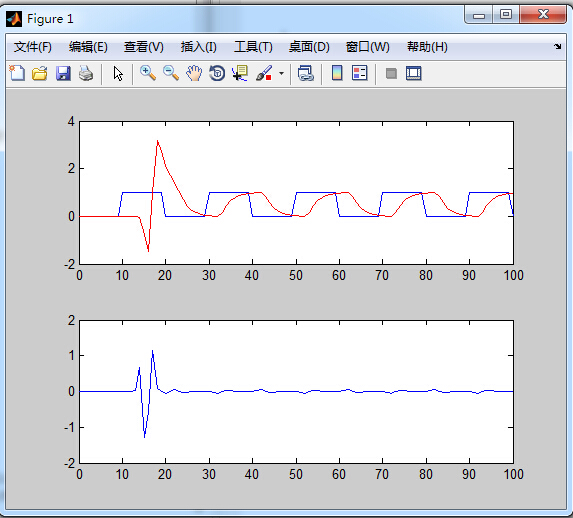Print the figure with the printer icon

coord(86,73)
